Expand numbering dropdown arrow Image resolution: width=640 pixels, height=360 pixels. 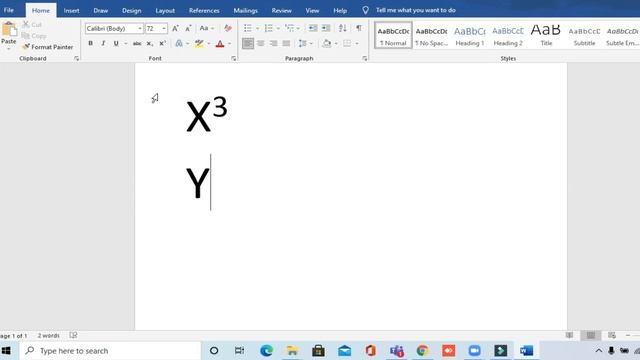pos(278,28)
